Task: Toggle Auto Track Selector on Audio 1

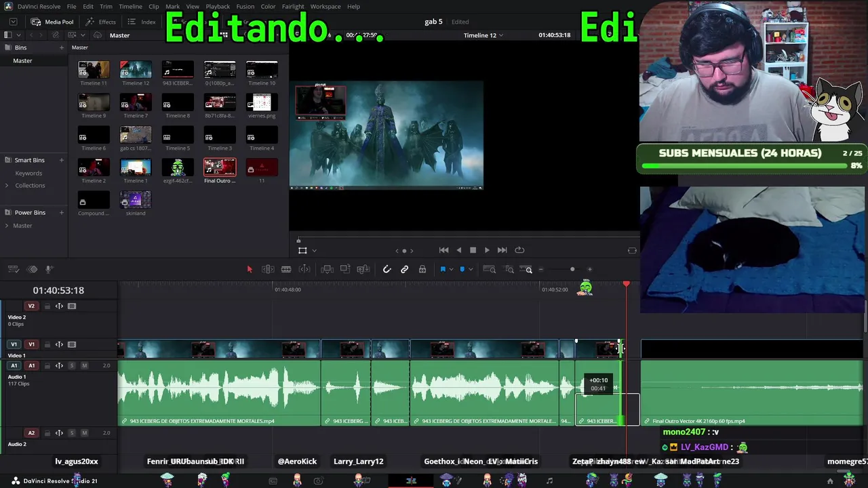Action: point(59,365)
